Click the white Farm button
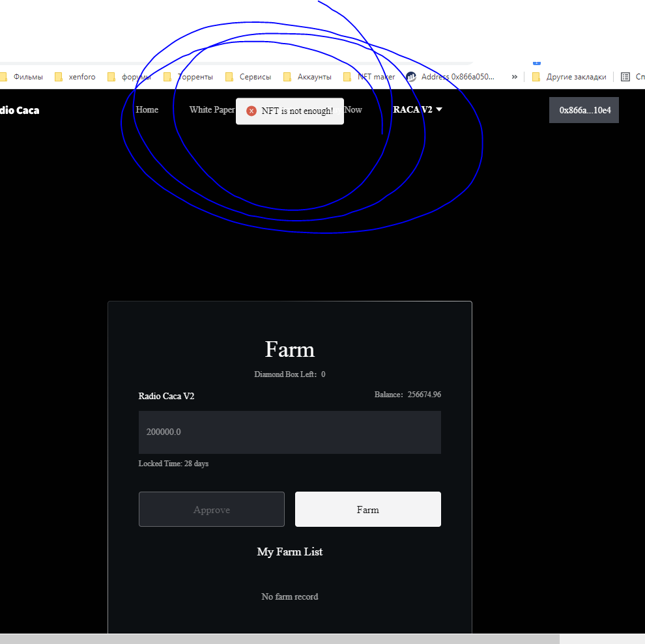645x644 pixels. click(367, 509)
